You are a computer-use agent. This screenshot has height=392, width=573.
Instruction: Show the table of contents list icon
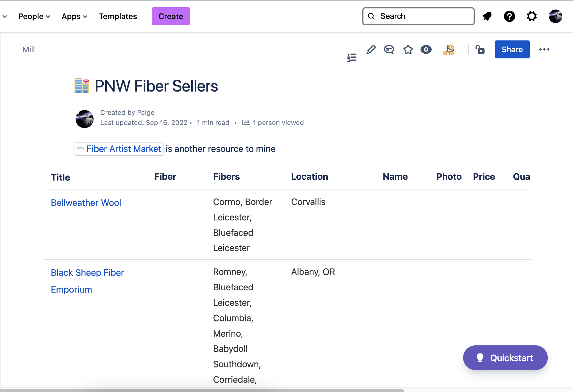point(352,58)
